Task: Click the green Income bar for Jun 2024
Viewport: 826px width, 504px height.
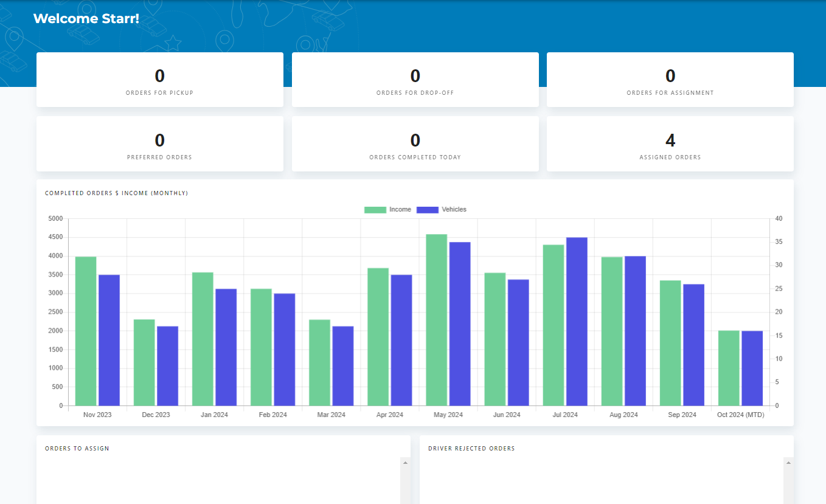Action: tap(495, 339)
